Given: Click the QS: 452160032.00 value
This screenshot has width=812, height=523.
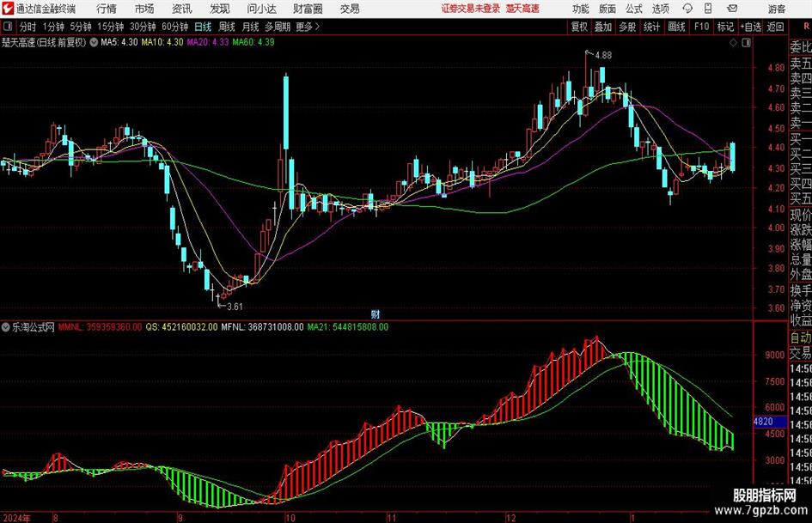Looking at the screenshot, I should (182, 327).
